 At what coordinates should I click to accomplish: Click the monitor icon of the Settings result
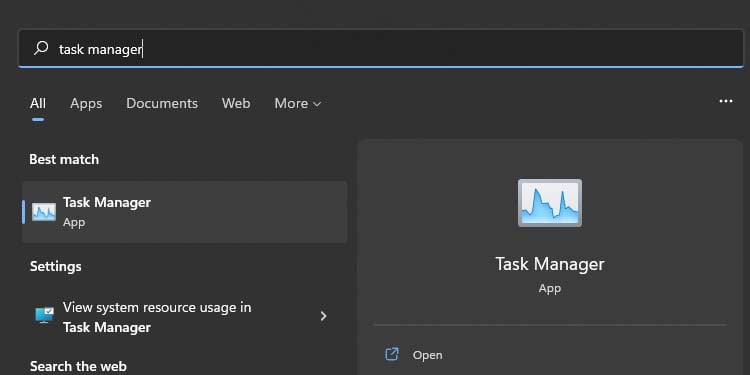coord(44,315)
